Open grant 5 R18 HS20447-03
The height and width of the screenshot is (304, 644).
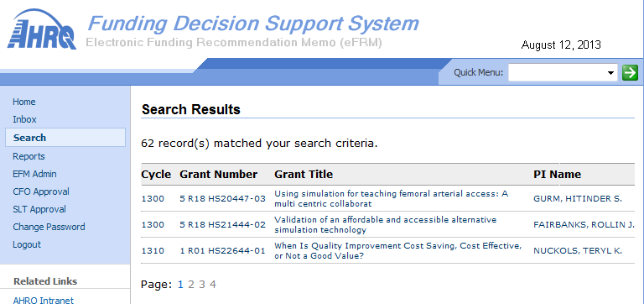[x=222, y=199]
